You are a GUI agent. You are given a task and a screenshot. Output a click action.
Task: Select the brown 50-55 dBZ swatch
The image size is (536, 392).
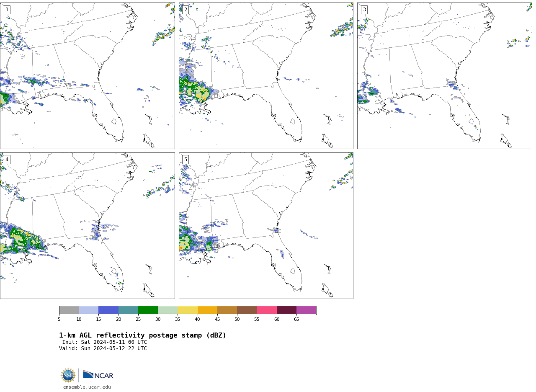247,310
